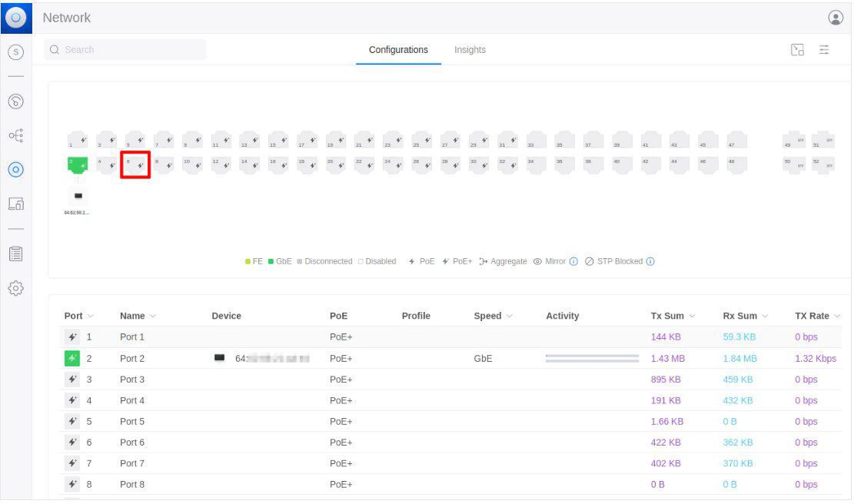Viewport: 854px width, 504px height.
Task: Select the green port 2 on switch diagram
Action: tap(78, 164)
